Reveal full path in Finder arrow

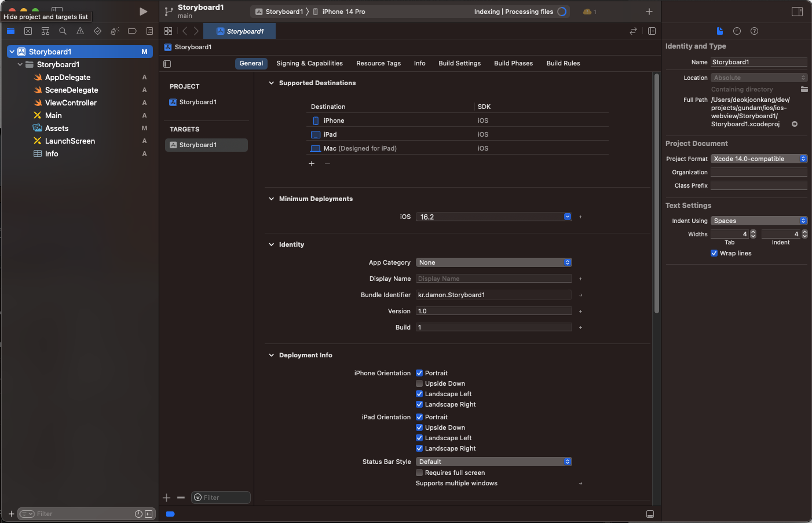coord(795,124)
